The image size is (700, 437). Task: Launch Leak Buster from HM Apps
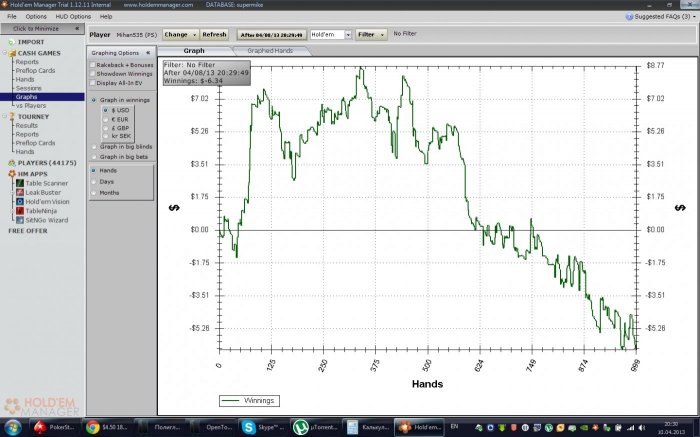click(19, 193)
